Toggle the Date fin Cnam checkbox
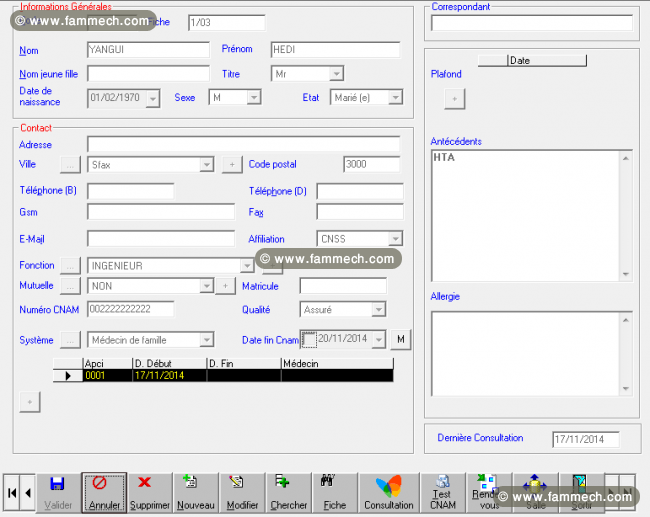The width and height of the screenshot is (650, 517). [309, 340]
